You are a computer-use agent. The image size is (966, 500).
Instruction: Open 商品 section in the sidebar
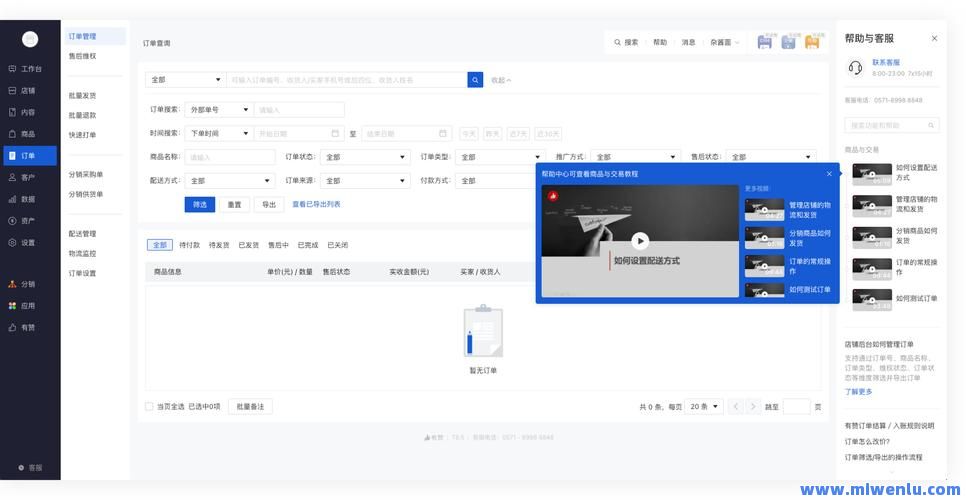(x=27, y=134)
